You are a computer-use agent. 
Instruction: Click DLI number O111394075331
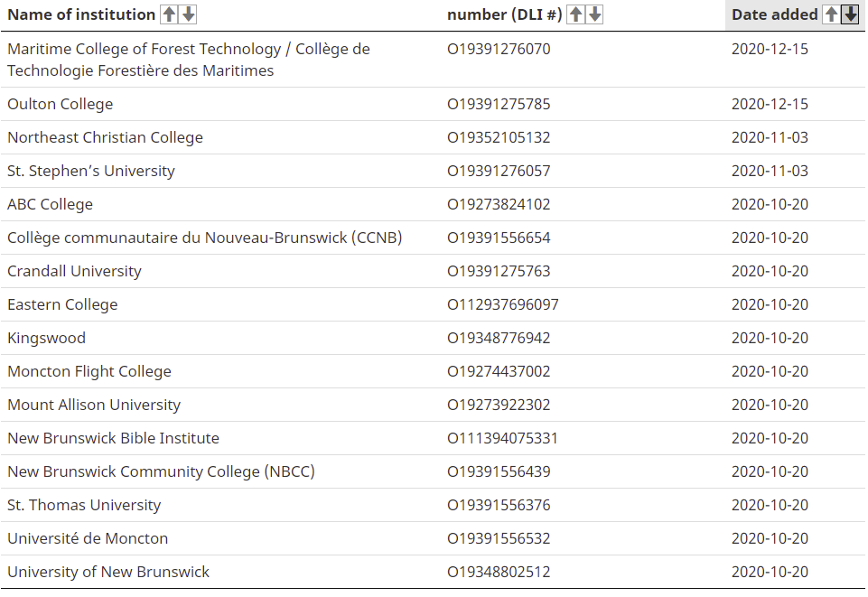coord(502,438)
